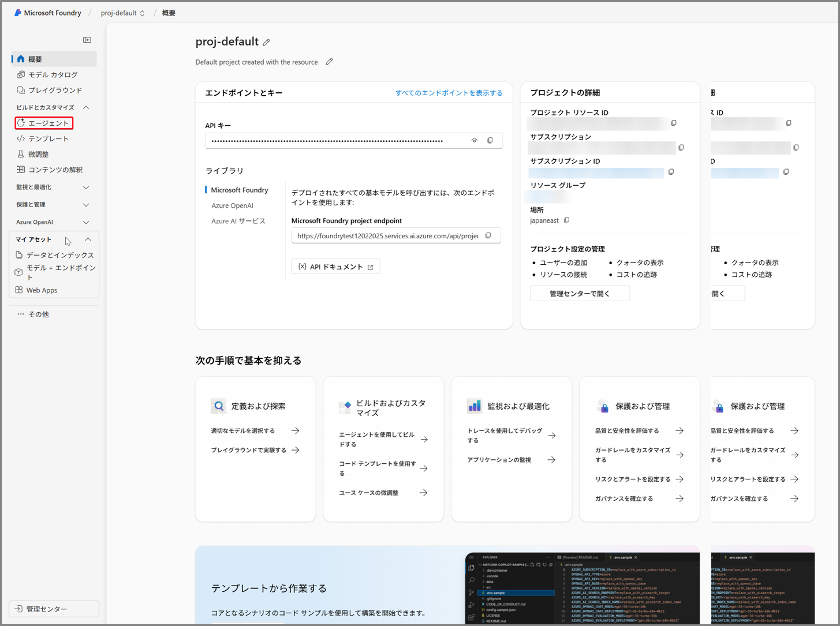Show the hidden API key

475,140
